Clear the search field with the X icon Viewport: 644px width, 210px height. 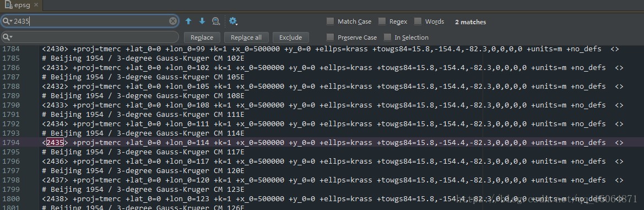point(173,21)
